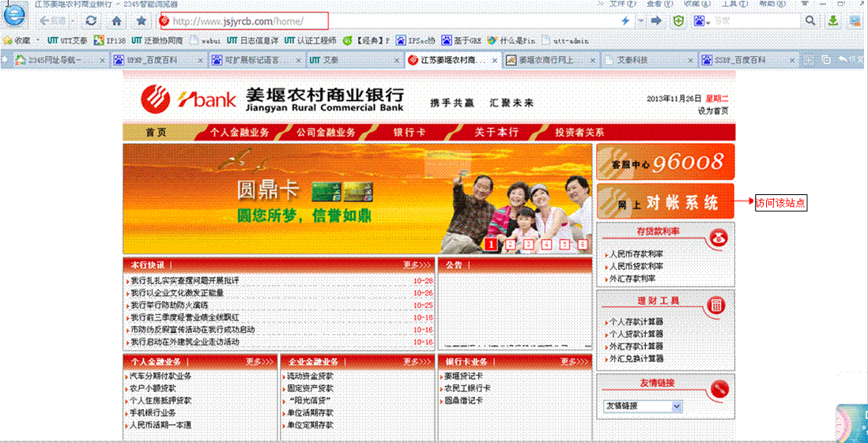Image resolution: width=868 pixels, height=443 pixels.
Task: Open the 汽车分期付款业务 link
Action: point(160,376)
